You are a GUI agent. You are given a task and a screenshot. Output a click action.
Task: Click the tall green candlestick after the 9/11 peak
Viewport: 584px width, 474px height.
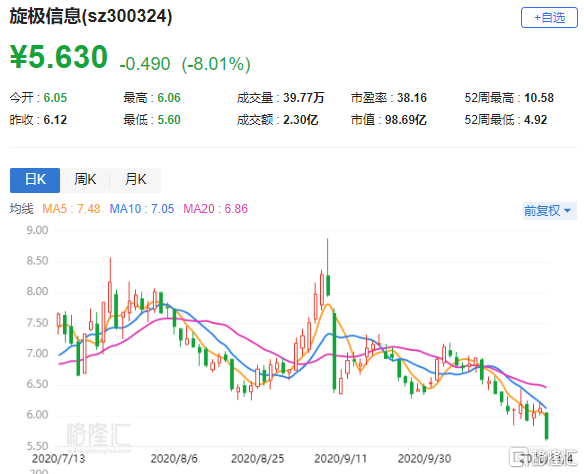(334, 351)
